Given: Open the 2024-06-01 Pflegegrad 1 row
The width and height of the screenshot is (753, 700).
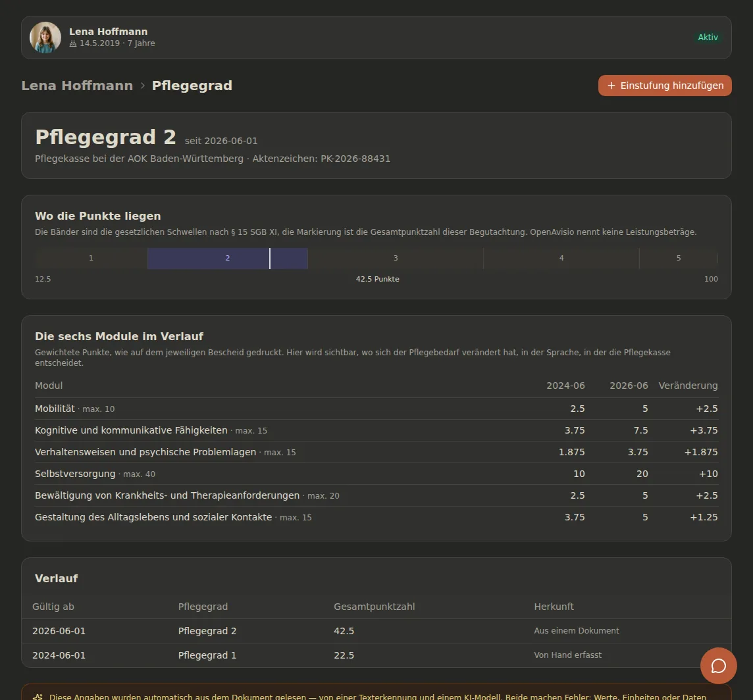Looking at the screenshot, I should pos(376,655).
